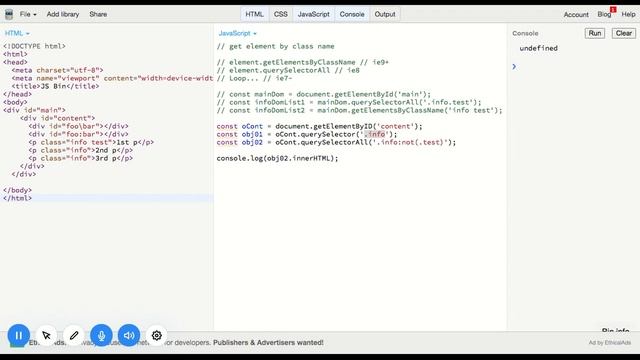Click '// get element by class name' comment
The width and height of the screenshot is (640, 360).
coord(276,47)
